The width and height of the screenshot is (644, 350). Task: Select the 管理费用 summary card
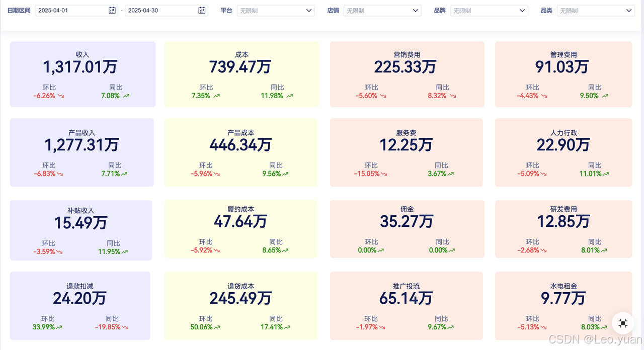coord(563,74)
